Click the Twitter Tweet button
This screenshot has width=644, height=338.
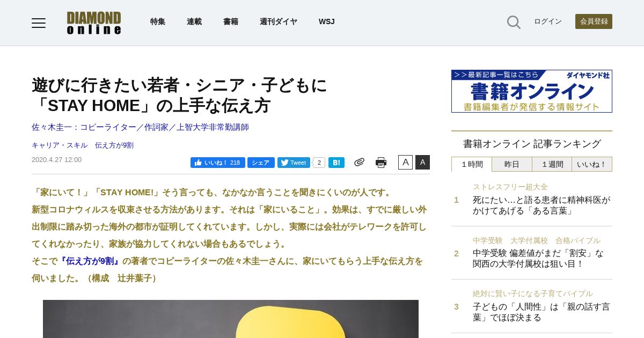tap(294, 163)
